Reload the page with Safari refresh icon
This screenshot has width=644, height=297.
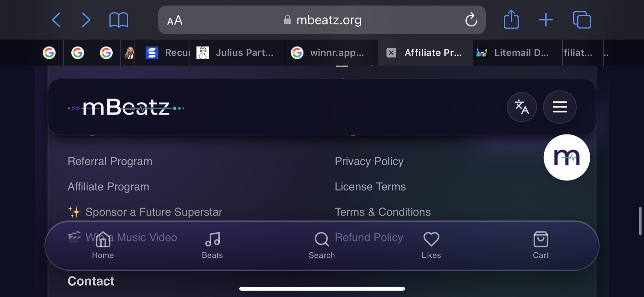[x=471, y=20]
